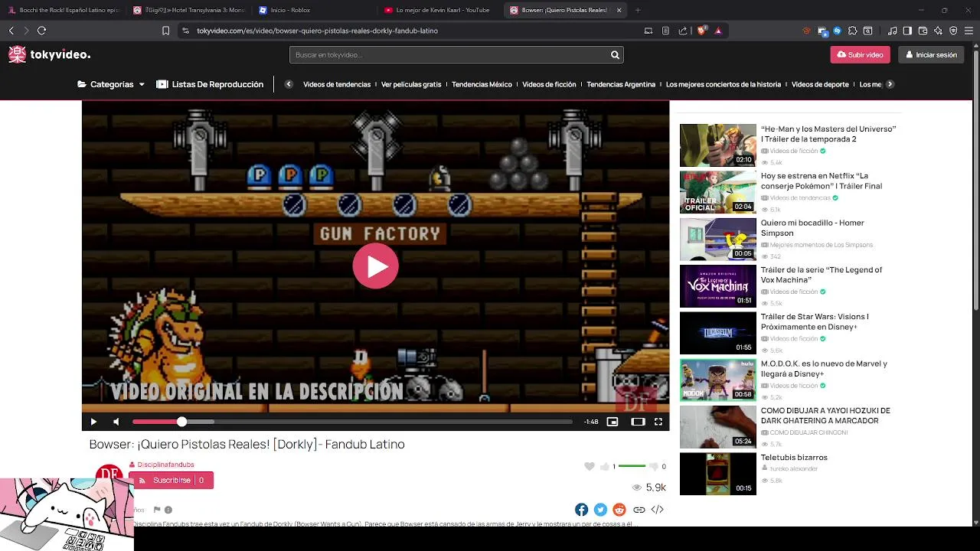Viewport: 980px width, 551px height.
Task: Click the Iniciar sesión button
Action: [932, 55]
